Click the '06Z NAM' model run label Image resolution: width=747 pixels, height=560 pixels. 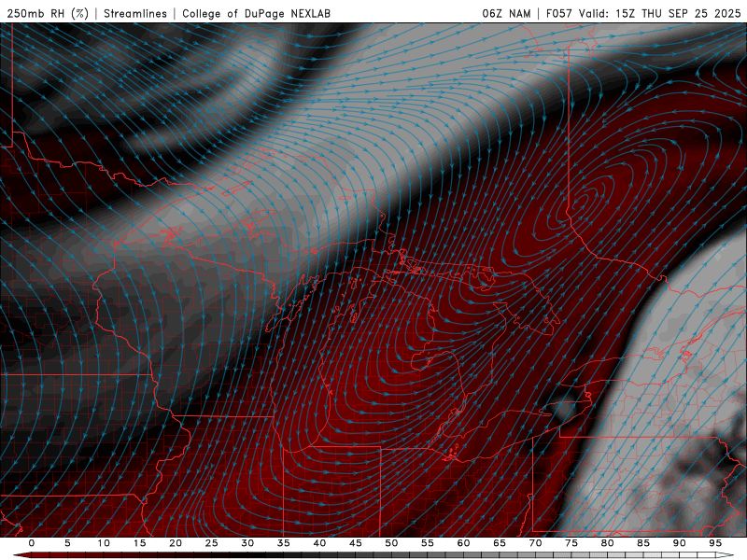click(506, 14)
